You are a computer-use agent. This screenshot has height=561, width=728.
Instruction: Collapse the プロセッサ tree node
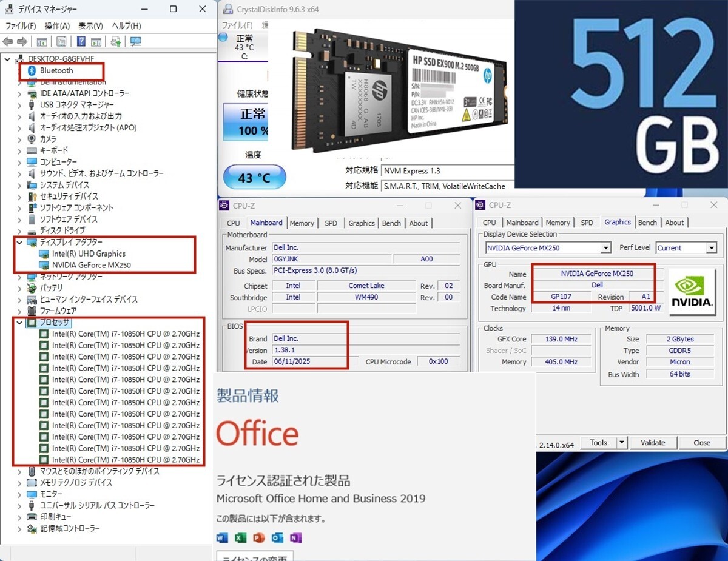(20, 323)
